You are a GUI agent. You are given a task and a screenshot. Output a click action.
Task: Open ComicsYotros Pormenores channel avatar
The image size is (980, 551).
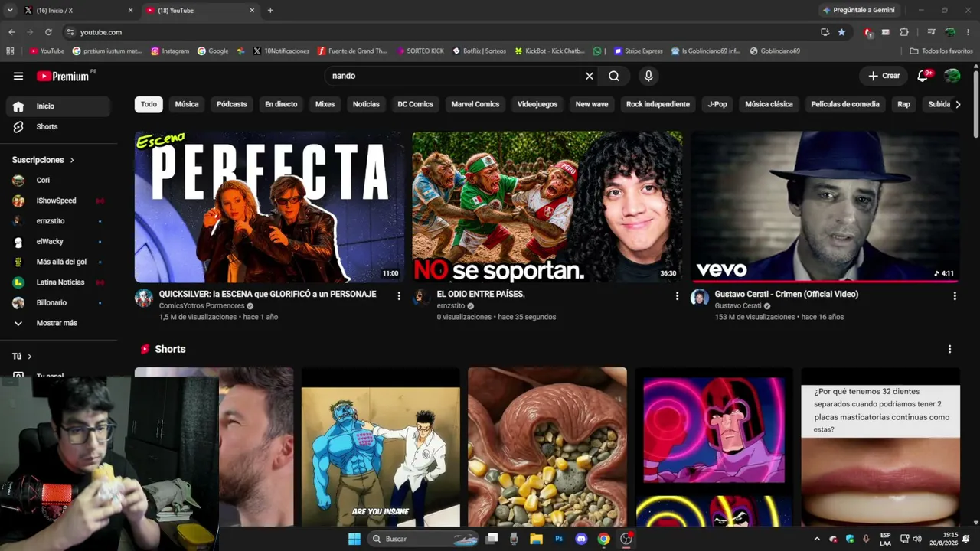(x=144, y=298)
